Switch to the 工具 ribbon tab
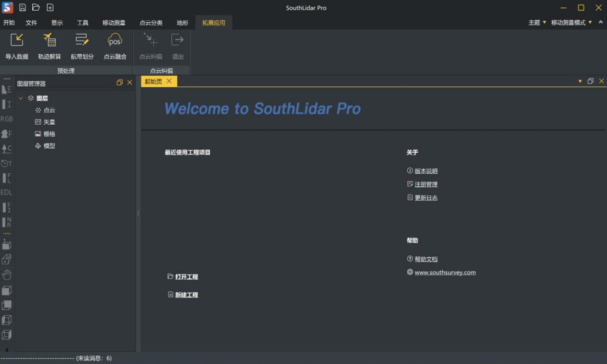607x364 pixels. (83, 23)
